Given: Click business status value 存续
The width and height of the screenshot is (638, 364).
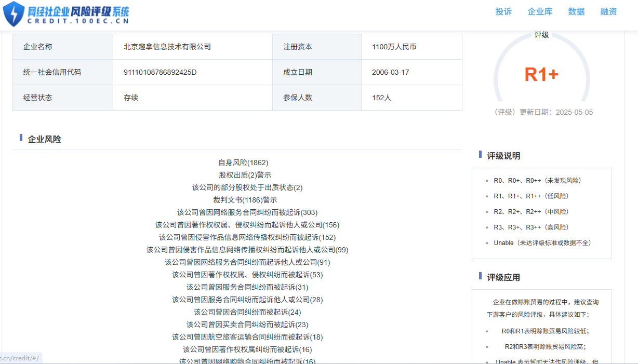Looking at the screenshot, I should pyautogui.click(x=131, y=98).
